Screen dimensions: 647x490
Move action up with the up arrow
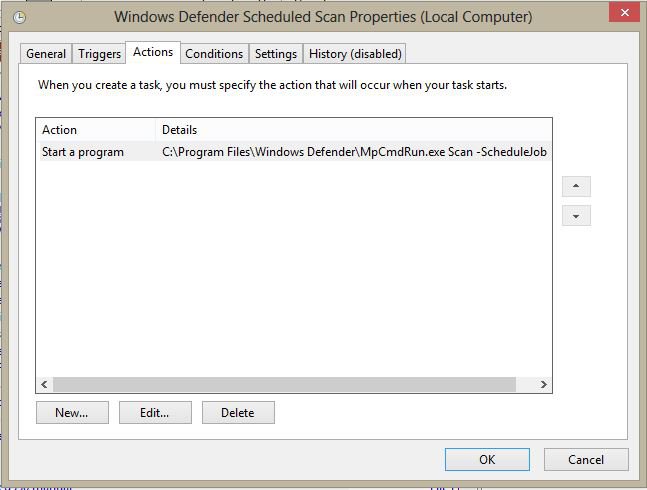coord(576,187)
